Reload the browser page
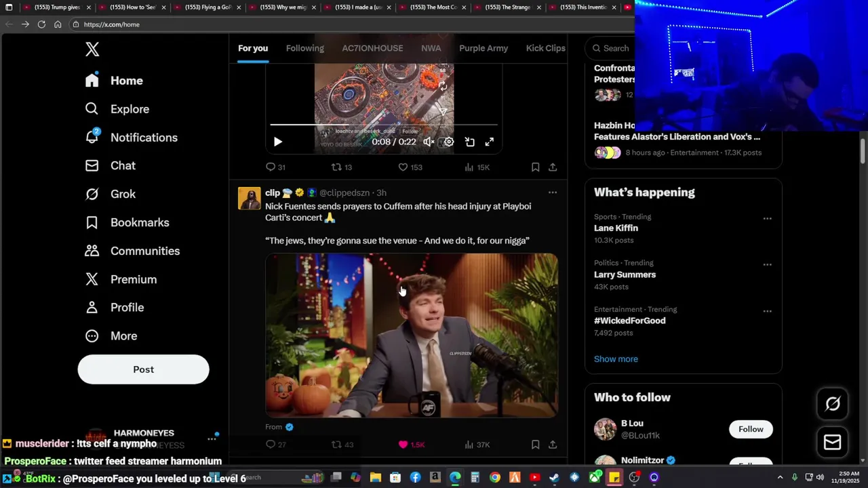 [x=41, y=24]
